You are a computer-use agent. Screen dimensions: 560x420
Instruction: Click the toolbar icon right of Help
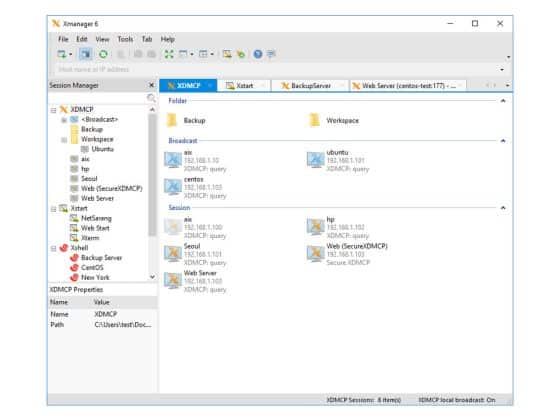(x=271, y=54)
